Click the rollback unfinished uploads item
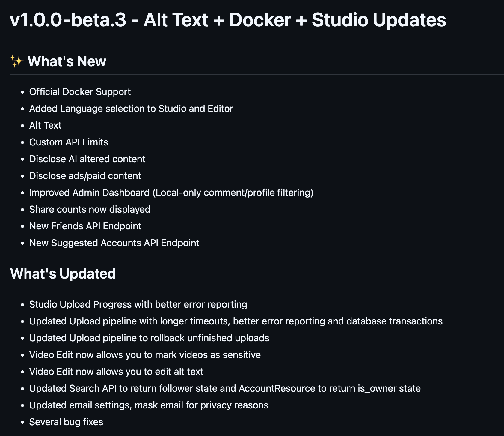The height and width of the screenshot is (436, 504). (x=149, y=338)
